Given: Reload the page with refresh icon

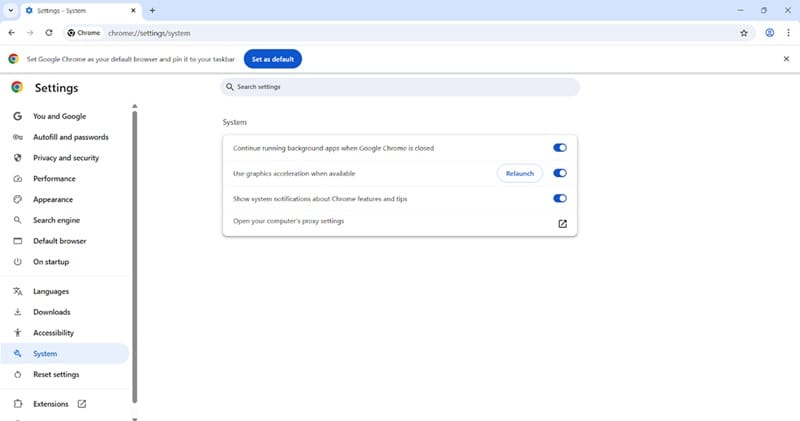Looking at the screenshot, I should (x=49, y=33).
